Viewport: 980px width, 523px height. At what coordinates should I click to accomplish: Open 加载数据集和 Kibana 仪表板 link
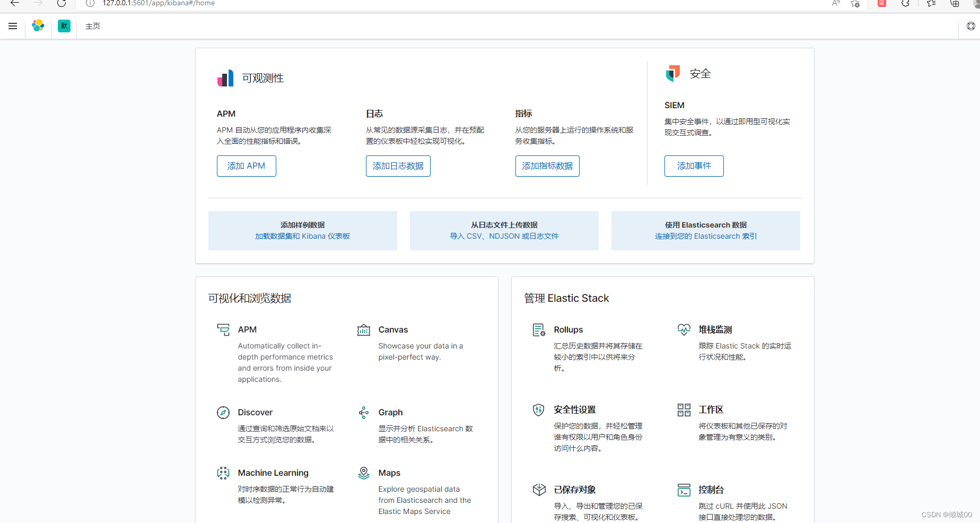click(x=303, y=236)
